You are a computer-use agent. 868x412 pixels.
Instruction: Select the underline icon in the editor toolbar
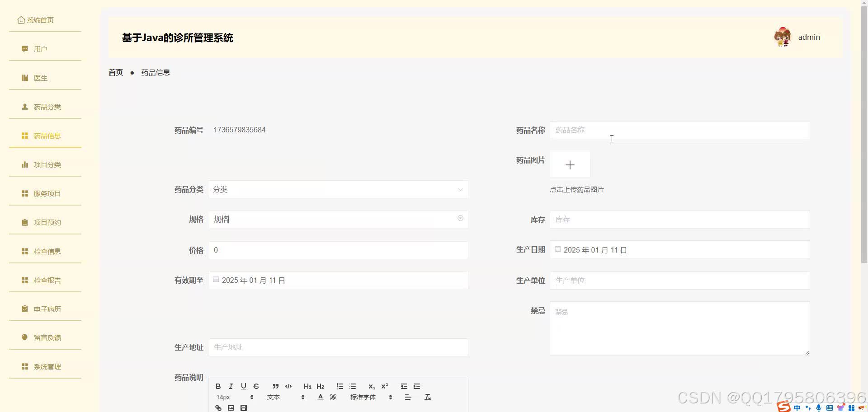(x=243, y=386)
